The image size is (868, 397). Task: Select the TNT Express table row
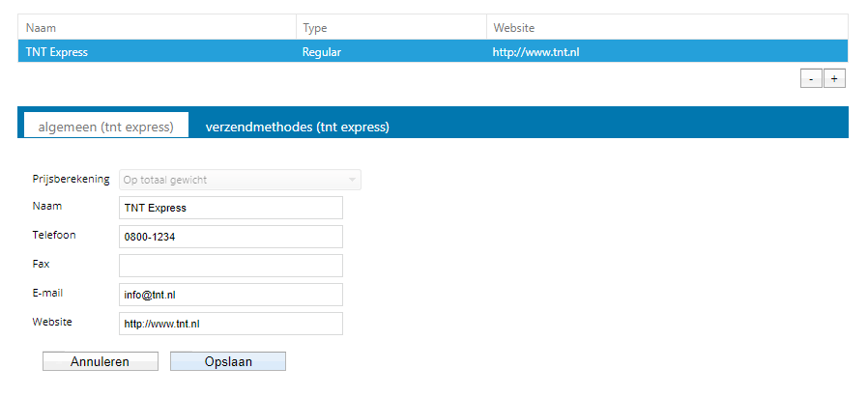click(433, 52)
